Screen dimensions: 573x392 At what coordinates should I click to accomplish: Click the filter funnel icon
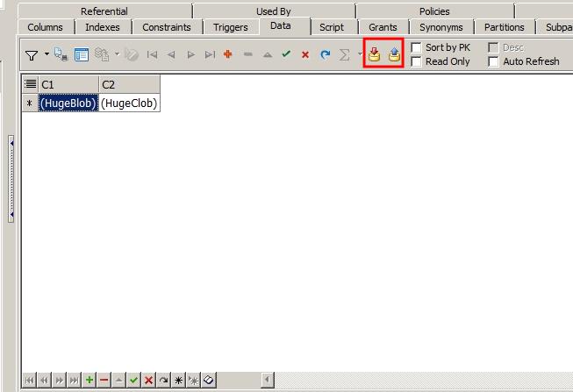click(32, 55)
